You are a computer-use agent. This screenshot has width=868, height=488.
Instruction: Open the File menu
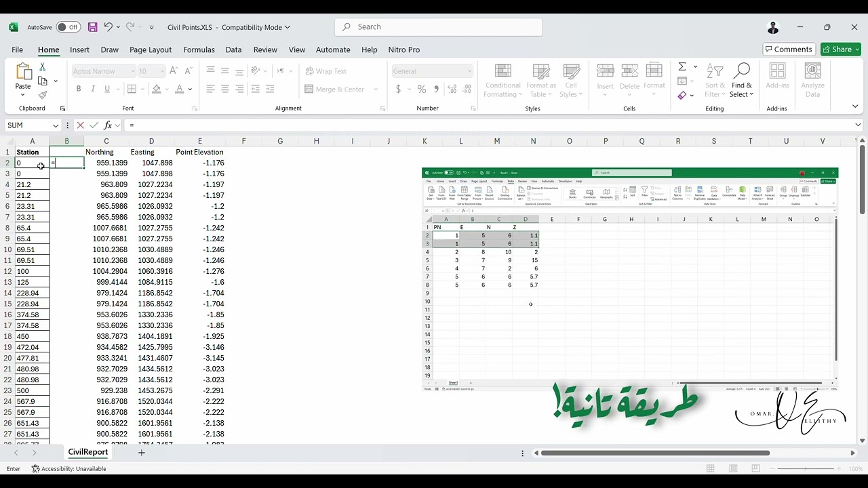[x=17, y=49]
